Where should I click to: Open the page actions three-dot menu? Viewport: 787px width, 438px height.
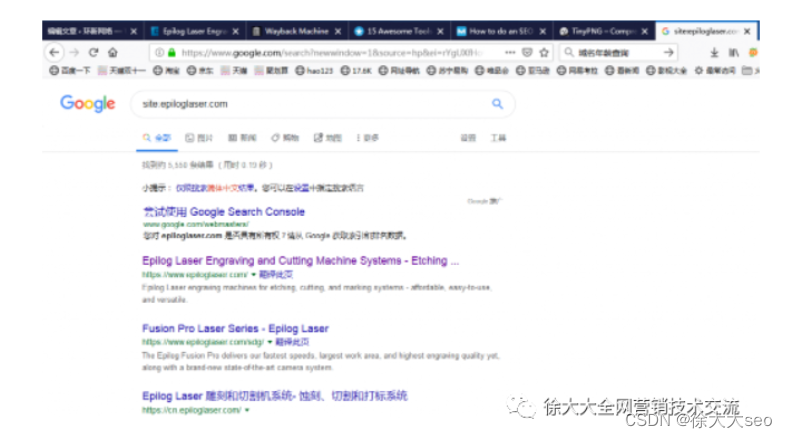tap(510, 52)
